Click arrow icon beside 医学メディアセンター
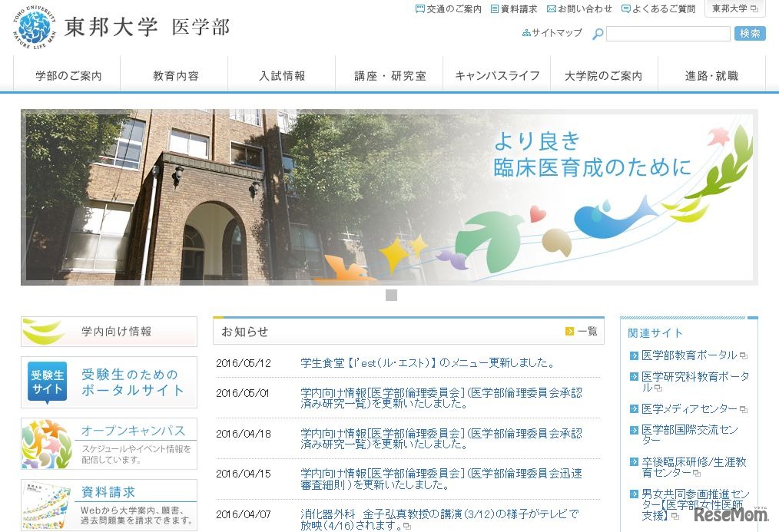779x532 pixels. [634, 409]
